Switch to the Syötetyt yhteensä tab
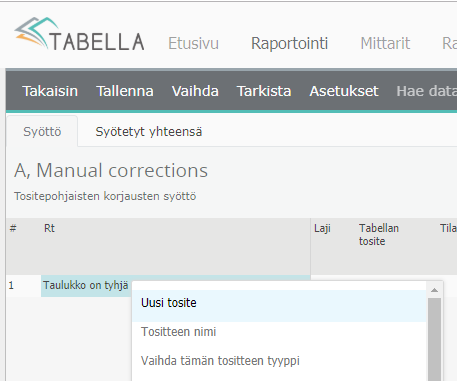 [149, 132]
